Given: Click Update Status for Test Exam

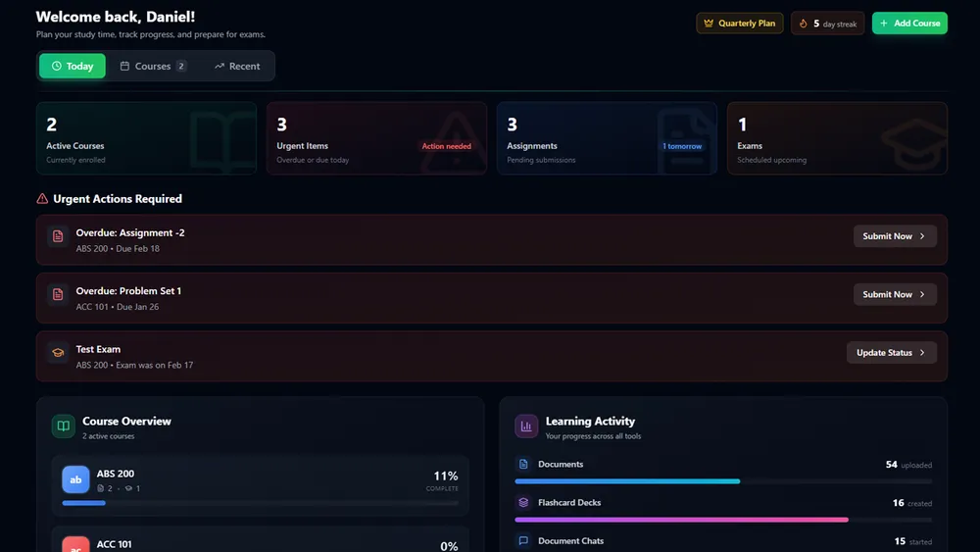Looking at the screenshot, I should (892, 353).
